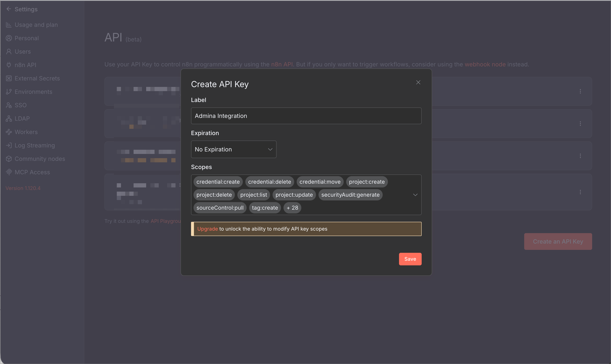
Task: Go to the MCP Access section
Action: (x=32, y=172)
